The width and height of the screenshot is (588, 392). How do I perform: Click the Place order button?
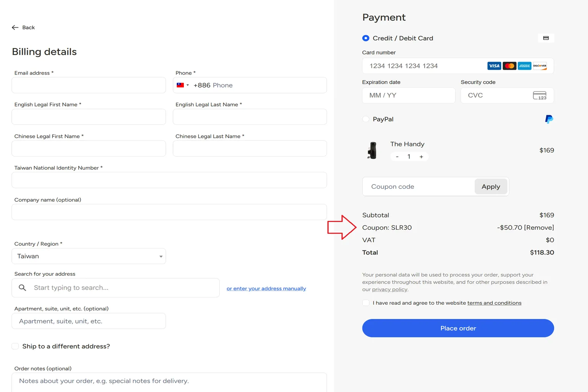[x=458, y=328]
